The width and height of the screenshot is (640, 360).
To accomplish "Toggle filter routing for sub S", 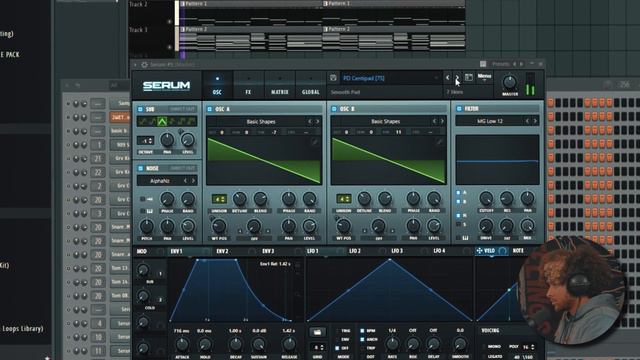I will coord(458,224).
